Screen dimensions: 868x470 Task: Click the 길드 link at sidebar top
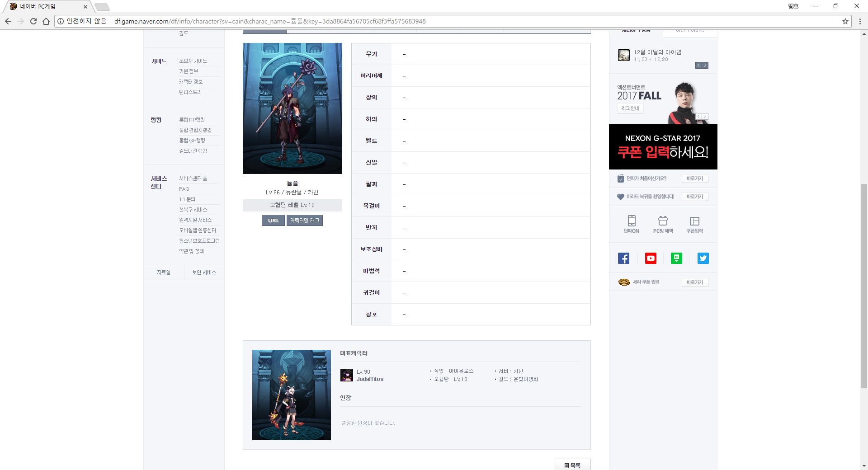184,33
